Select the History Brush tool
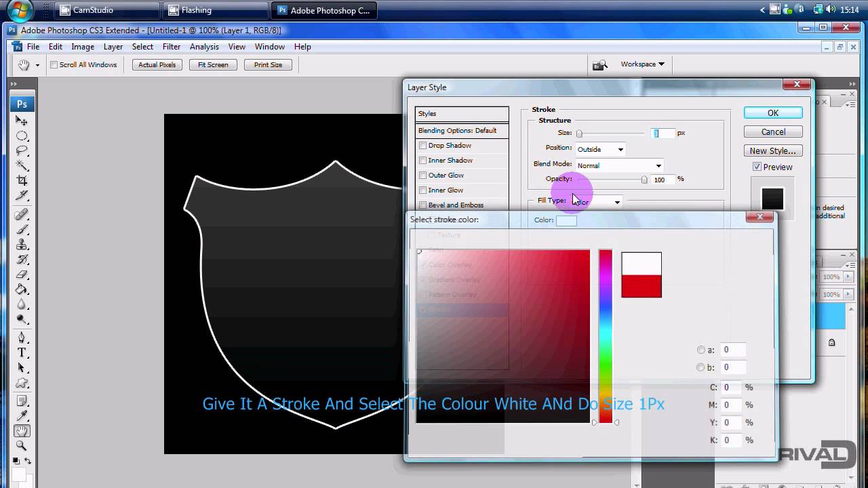This screenshot has width=868, height=488. (x=22, y=259)
